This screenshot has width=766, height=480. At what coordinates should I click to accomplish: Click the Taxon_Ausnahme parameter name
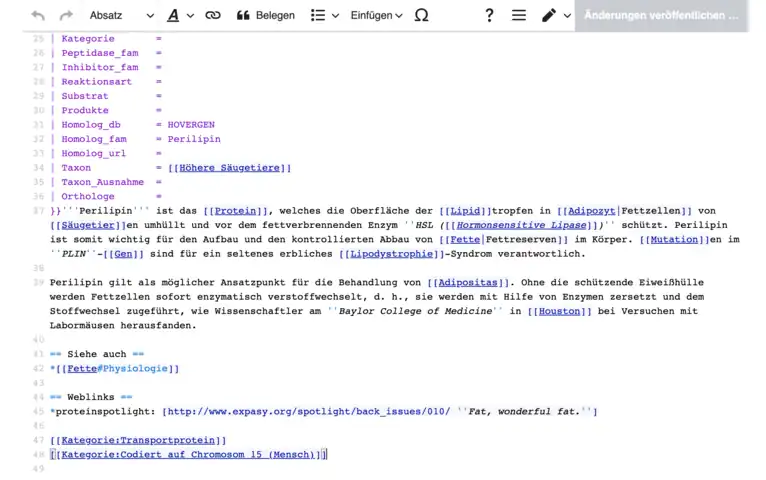point(103,182)
